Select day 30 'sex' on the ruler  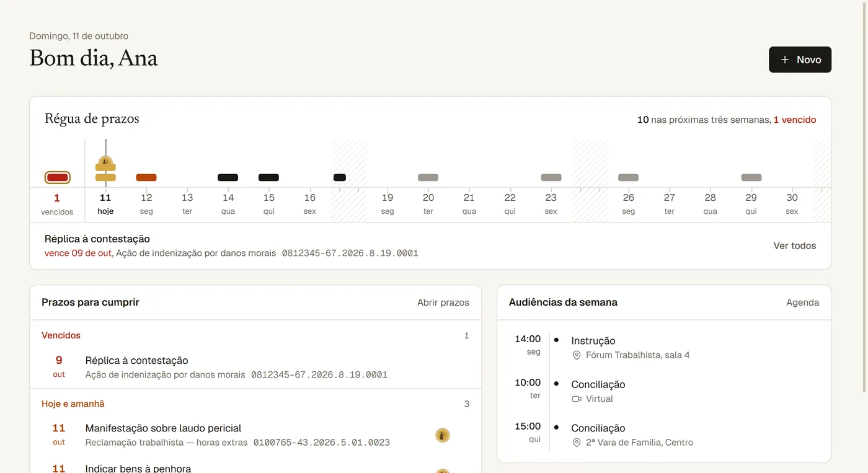tap(792, 204)
